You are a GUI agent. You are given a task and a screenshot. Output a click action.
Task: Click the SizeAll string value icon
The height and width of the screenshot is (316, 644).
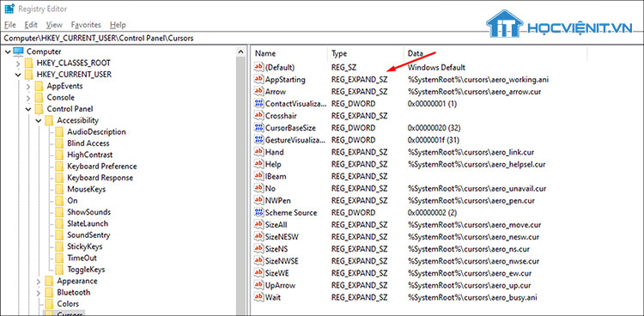pos(258,225)
